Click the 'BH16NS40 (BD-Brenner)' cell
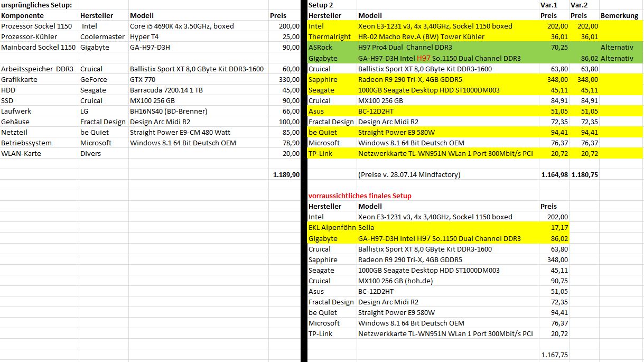Viewport: 644px width, 362px height. tap(198, 111)
